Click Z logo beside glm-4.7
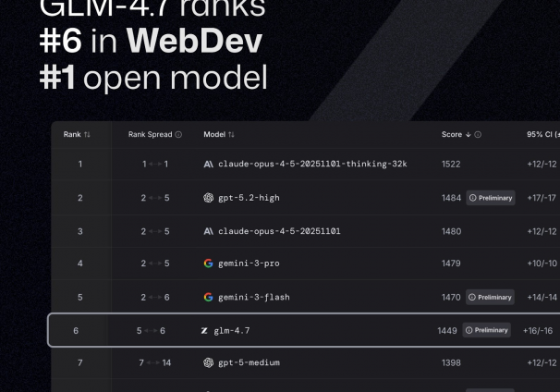Viewport: 560px width, 392px height. click(204, 331)
